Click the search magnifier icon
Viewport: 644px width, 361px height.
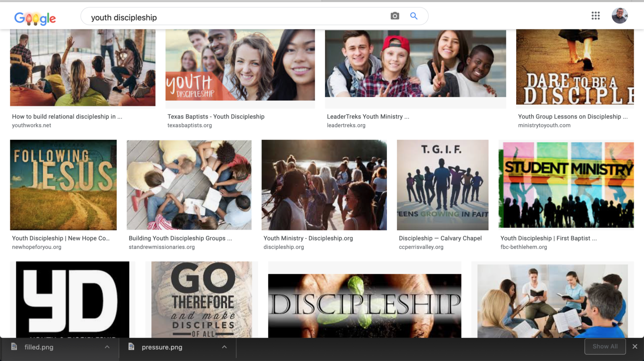414,15
